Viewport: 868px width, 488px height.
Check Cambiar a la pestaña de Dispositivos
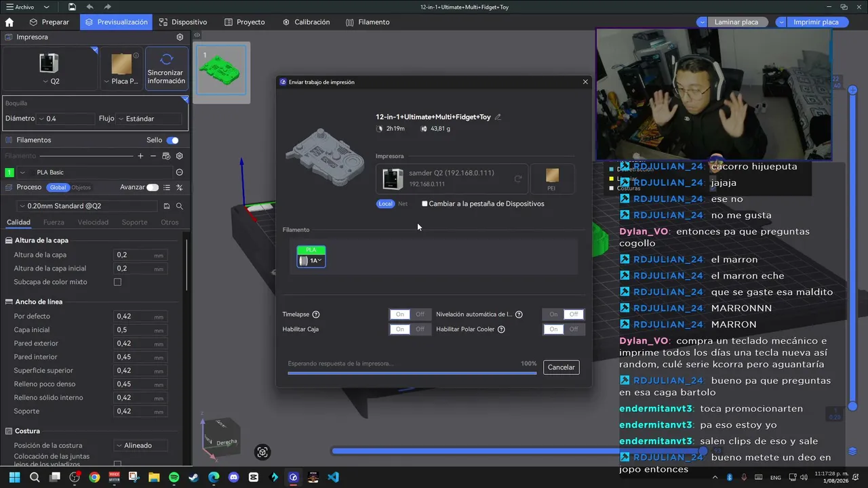(x=425, y=203)
